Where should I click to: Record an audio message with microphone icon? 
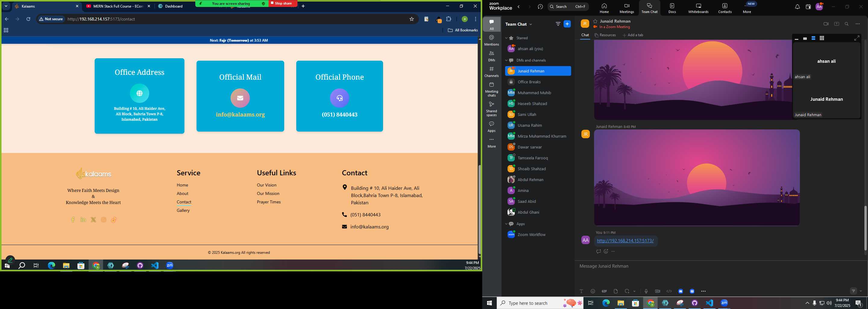point(646,291)
